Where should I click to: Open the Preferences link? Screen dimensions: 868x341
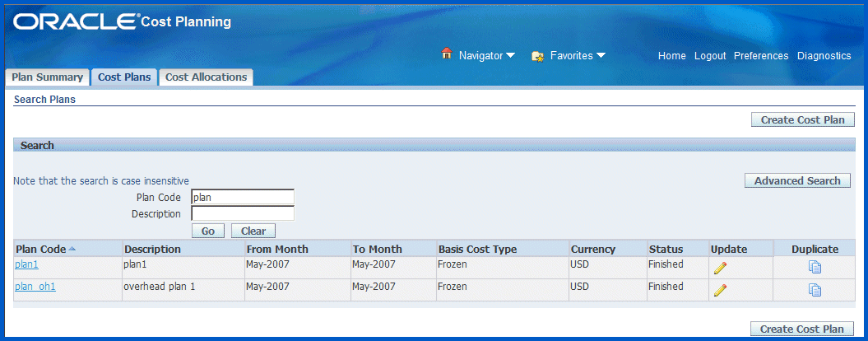coord(760,55)
